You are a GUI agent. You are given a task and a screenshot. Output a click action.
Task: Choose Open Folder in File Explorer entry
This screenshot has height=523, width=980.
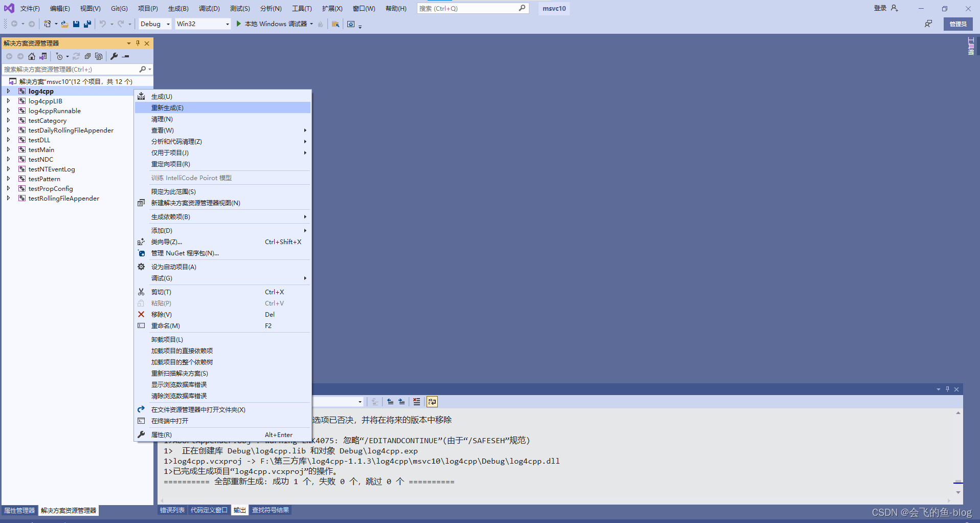222,409
